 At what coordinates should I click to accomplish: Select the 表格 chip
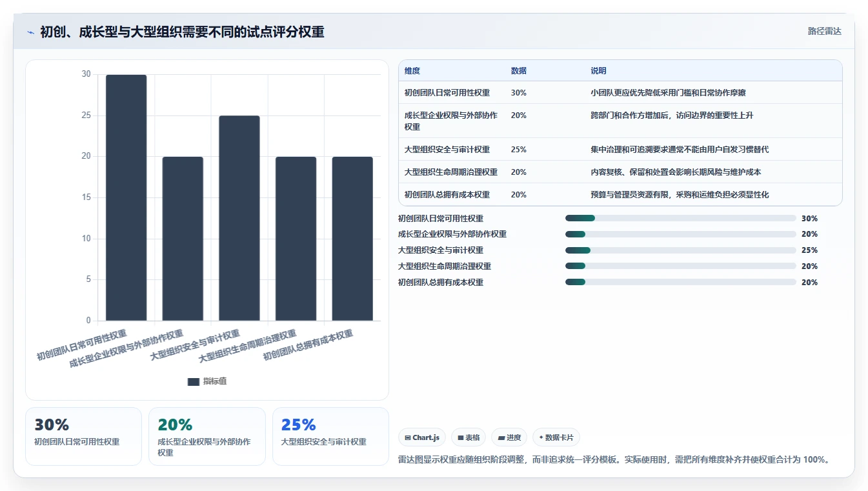(469, 437)
